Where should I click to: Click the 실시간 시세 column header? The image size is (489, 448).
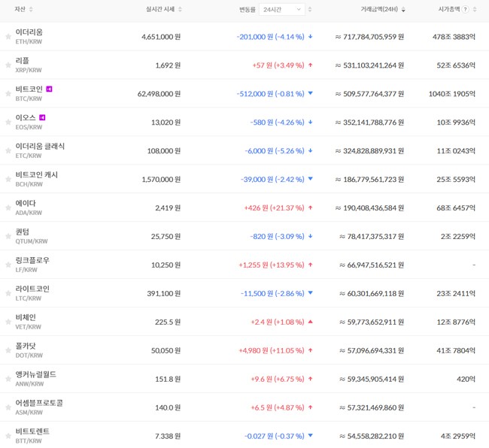160,9
